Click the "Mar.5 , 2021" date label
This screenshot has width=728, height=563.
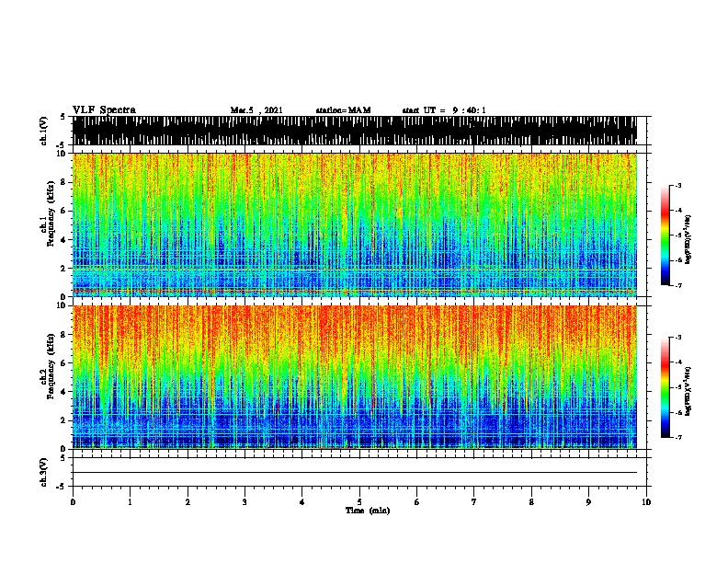(256, 110)
